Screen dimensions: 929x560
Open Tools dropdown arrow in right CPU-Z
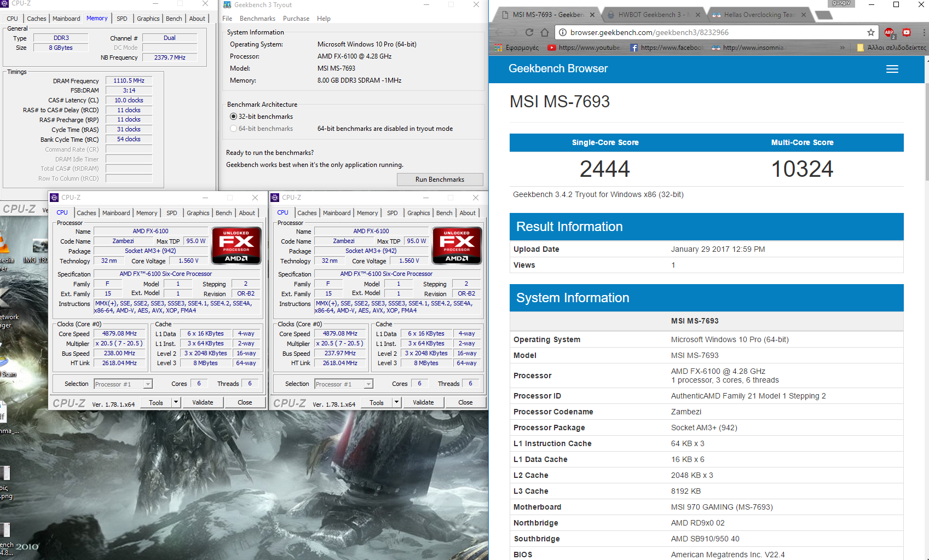tap(396, 402)
